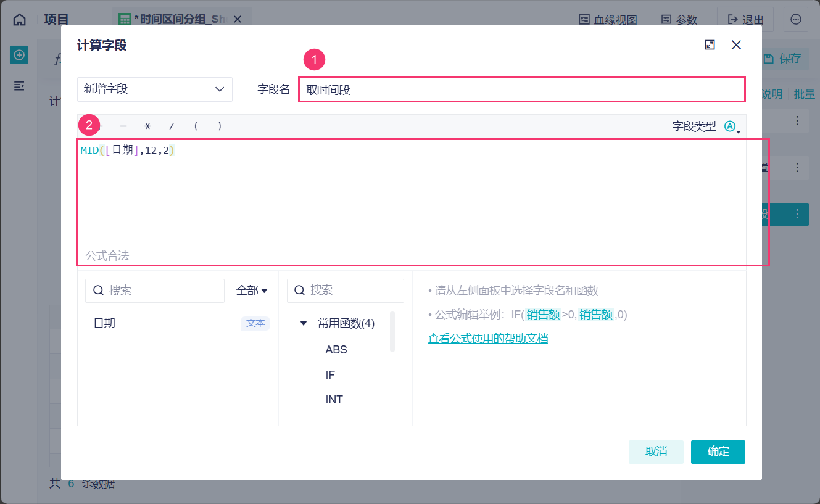Open the 全部 filter dropdown
The image size is (820, 504).
[252, 291]
